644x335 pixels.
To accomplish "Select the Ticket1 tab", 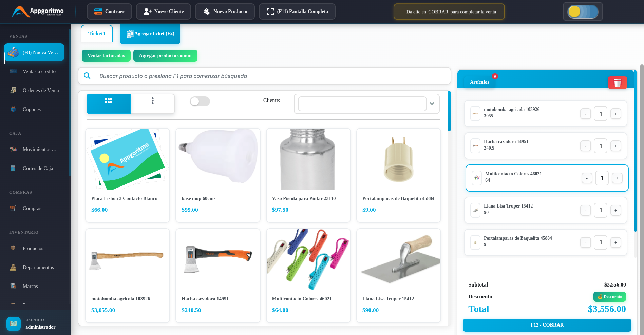I will 97,34.
